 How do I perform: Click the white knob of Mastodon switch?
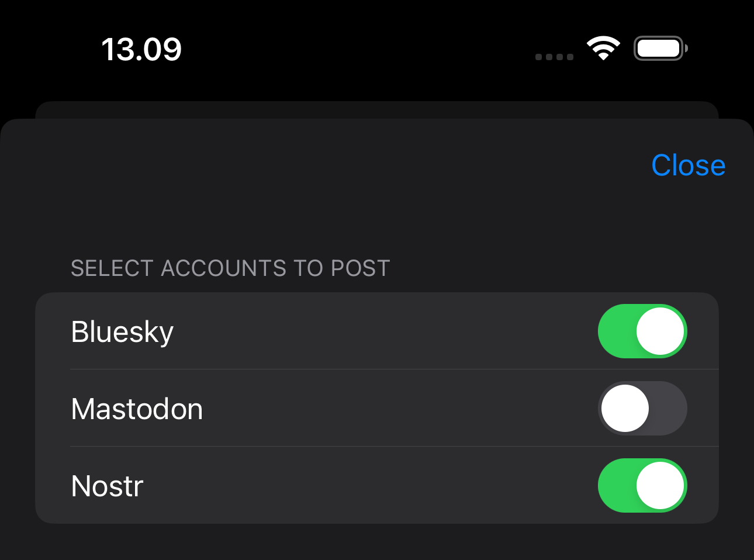tap(625, 409)
